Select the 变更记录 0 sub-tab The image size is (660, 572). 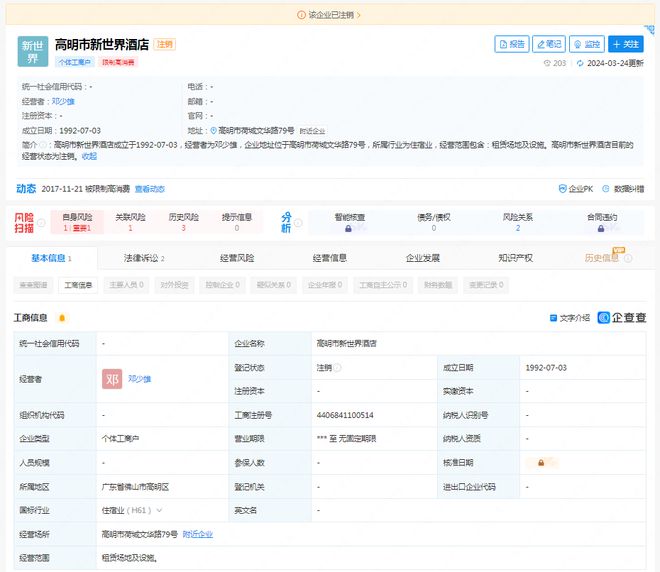pyautogui.click(x=486, y=285)
